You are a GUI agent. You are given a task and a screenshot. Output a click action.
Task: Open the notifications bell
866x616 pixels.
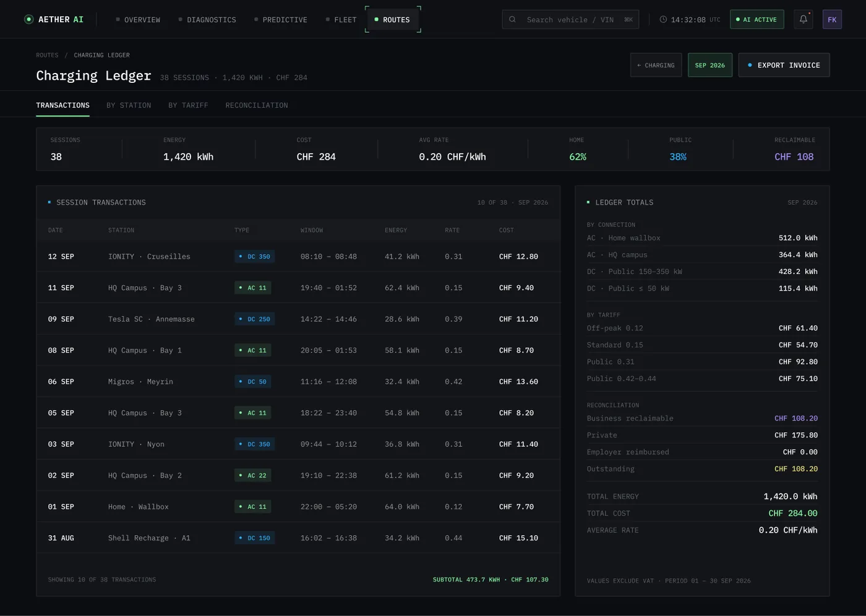coord(803,19)
